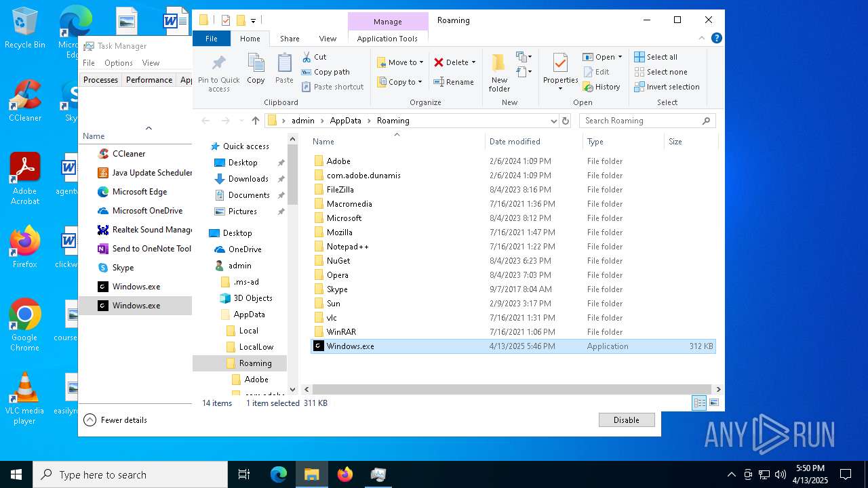This screenshot has height=488, width=868.
Task: Expand address bar history dropdown
Action: (554, 121)
